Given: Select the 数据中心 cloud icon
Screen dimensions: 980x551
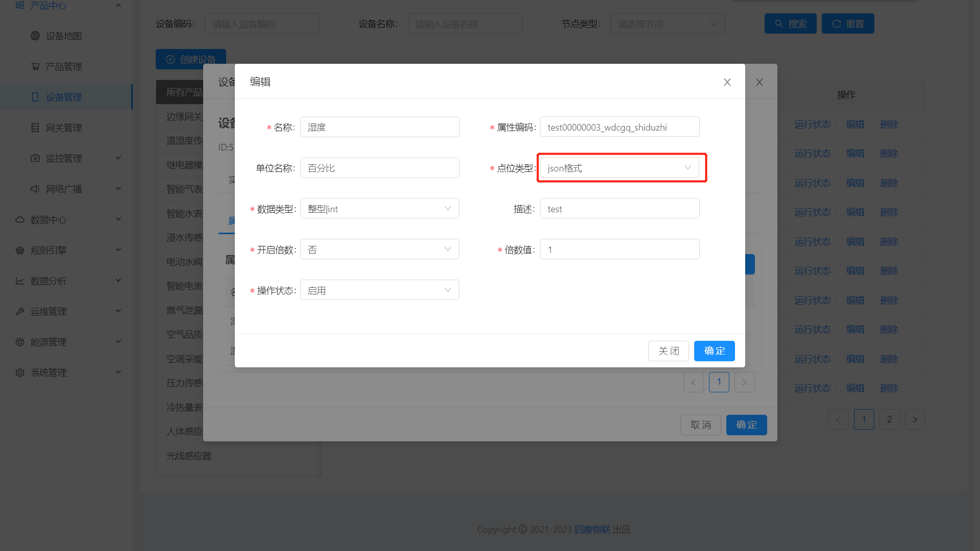Looking at the screenshot, I should [x=19, y=219].
